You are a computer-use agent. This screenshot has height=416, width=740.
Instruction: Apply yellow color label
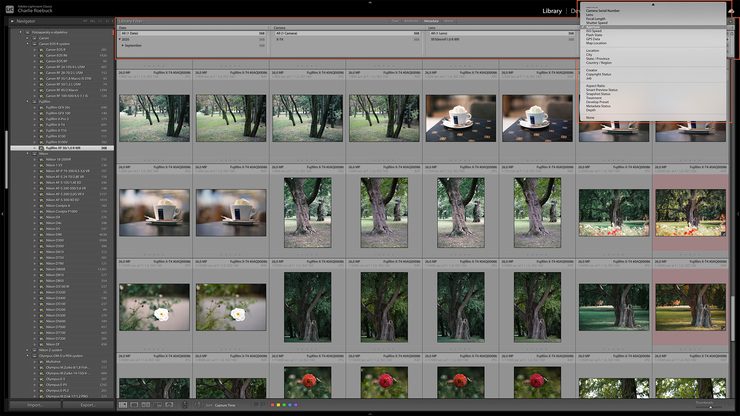click(x=278, y=405)
